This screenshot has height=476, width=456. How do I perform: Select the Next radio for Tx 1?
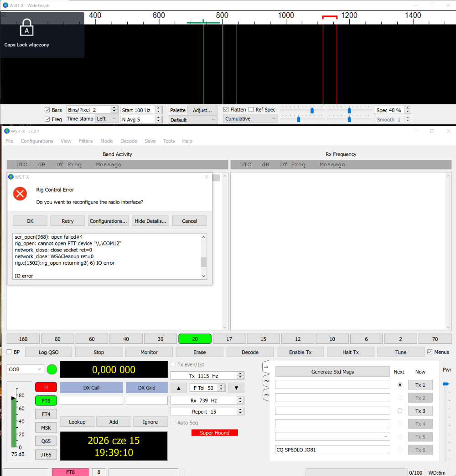(x=400, y=385)
